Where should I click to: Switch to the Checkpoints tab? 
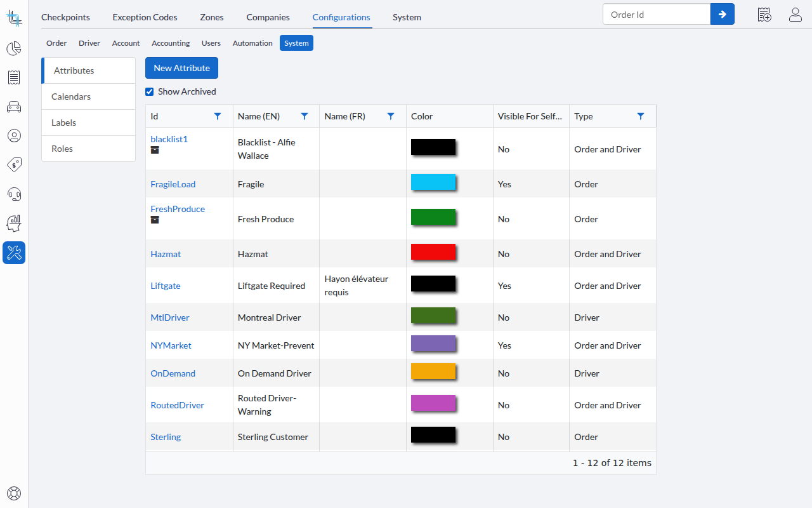click(65, 17)
